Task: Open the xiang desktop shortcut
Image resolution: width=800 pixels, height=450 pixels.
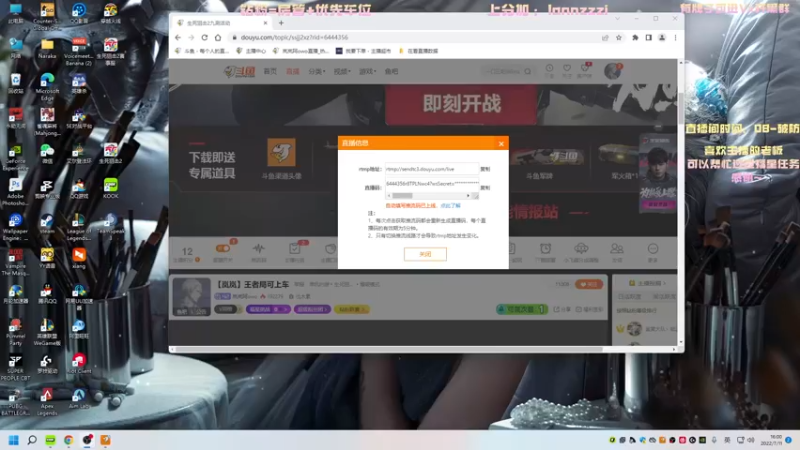Action: pos(79,258)
